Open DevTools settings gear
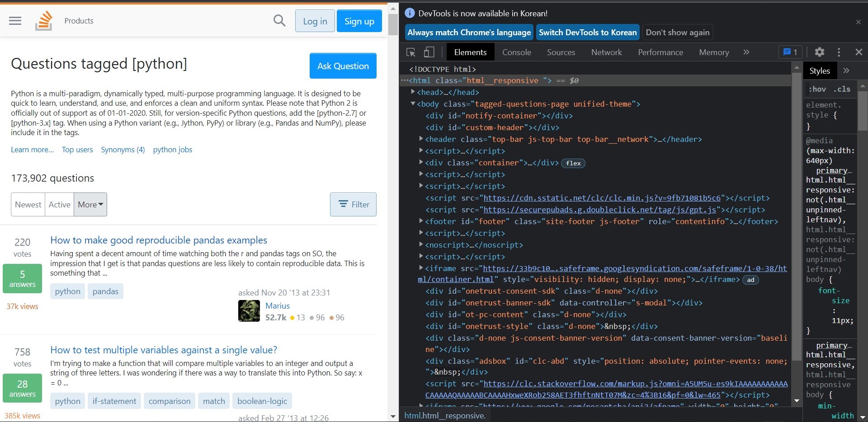Viewport: 868px width, 422px height. (820, 52)
